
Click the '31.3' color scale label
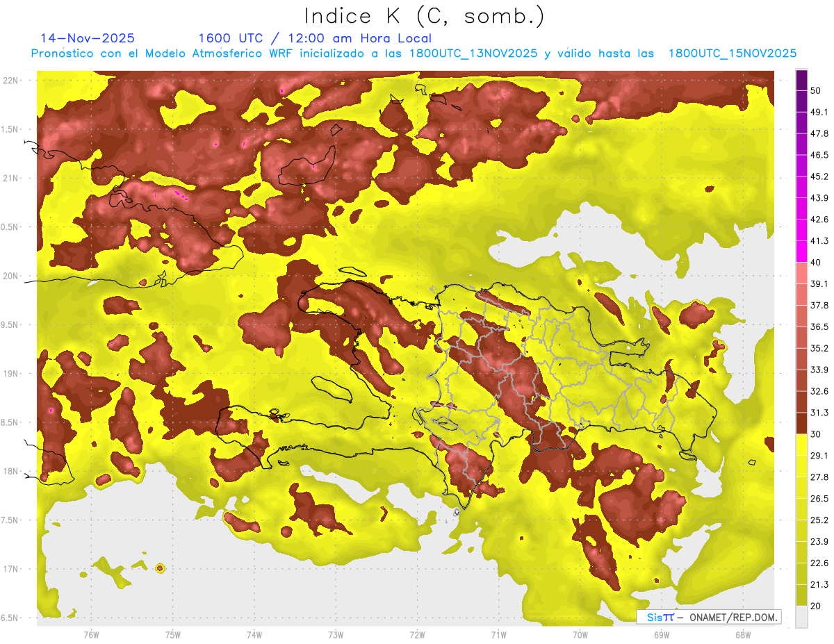[x=819, y=413]
